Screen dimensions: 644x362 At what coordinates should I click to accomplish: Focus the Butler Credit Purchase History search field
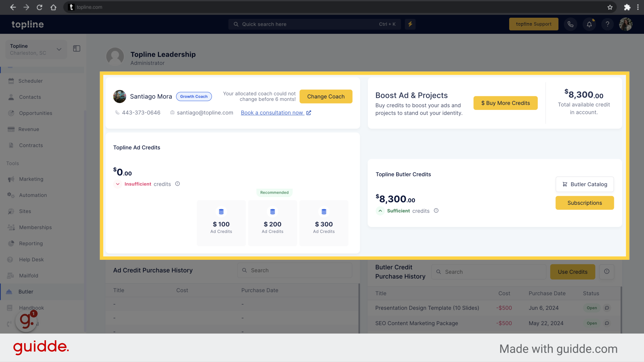pyautogui.click(x=488, y=272)
